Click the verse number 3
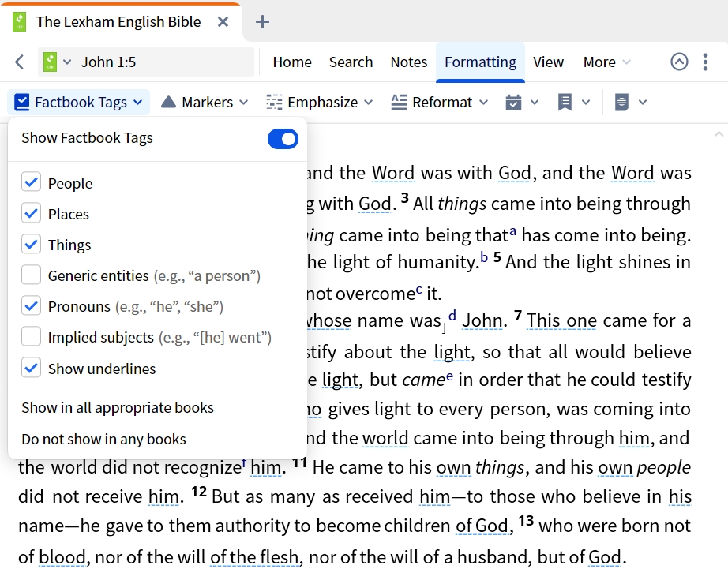The image size is (728, 569). click(x=405, y=198)
